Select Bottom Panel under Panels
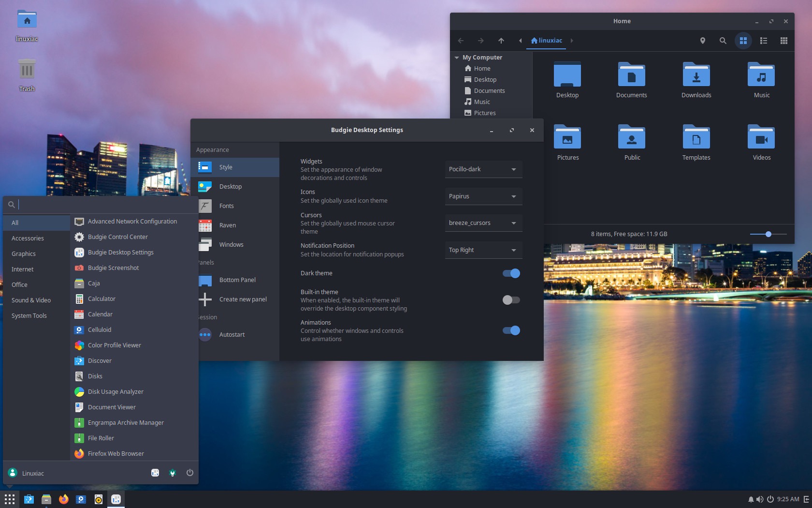This screenshot has height=508, width=812. click(237, 280)
